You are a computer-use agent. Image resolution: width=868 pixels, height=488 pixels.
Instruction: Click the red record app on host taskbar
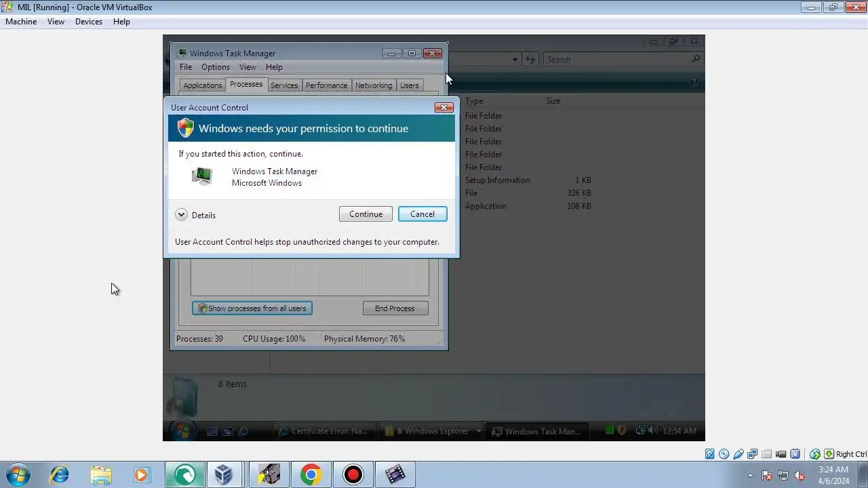(x=353, y=474)
